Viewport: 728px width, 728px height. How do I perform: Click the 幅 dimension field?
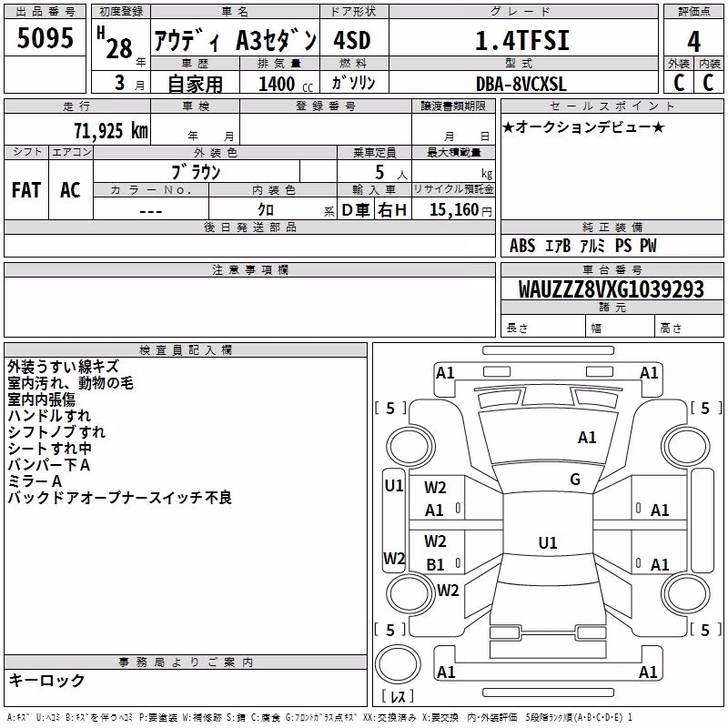[x=620, y=327]
